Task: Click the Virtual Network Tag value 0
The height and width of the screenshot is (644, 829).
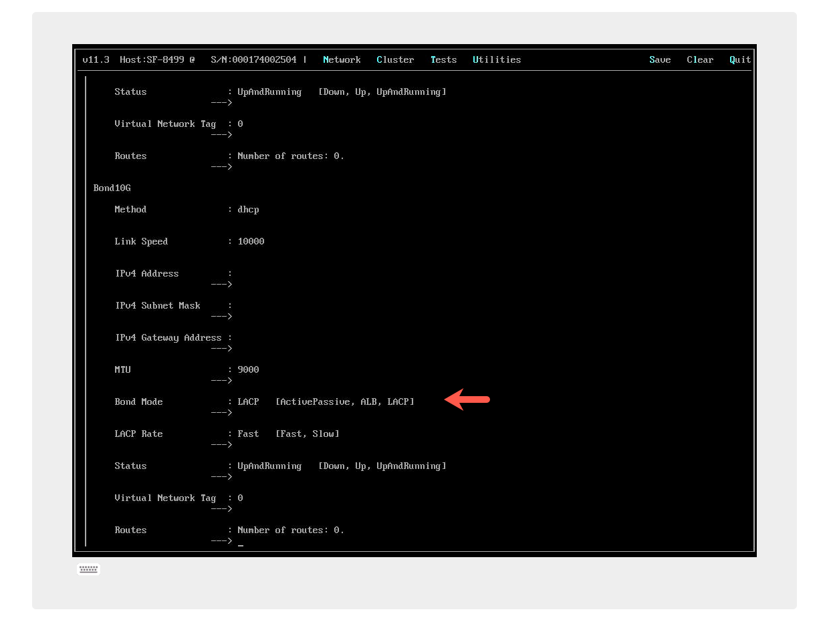Action: (x=240, y=498)
